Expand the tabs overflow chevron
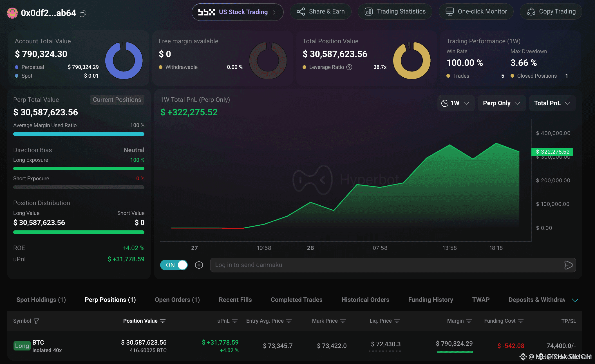This screenshot has height=364, width=595. [575, 300]
